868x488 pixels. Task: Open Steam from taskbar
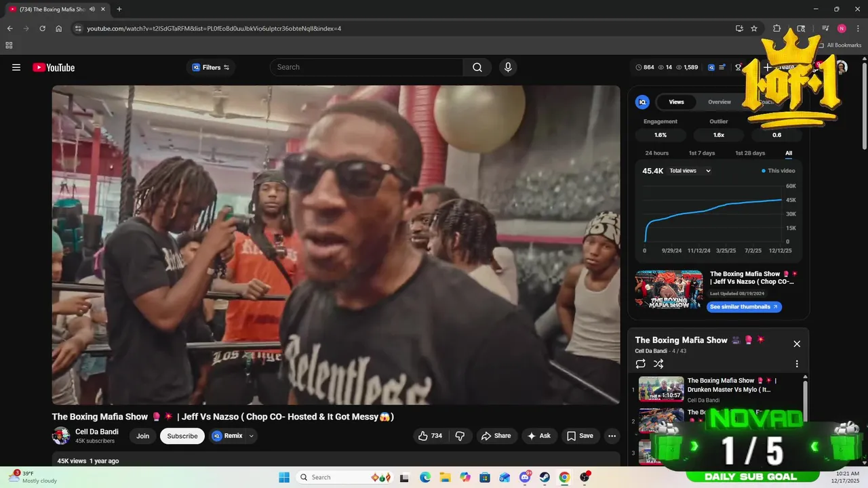(x=545, y=477)
